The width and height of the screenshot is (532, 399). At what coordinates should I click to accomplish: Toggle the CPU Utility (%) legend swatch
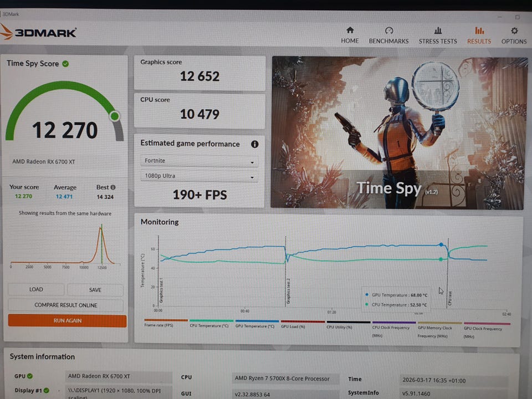[349, 322]
